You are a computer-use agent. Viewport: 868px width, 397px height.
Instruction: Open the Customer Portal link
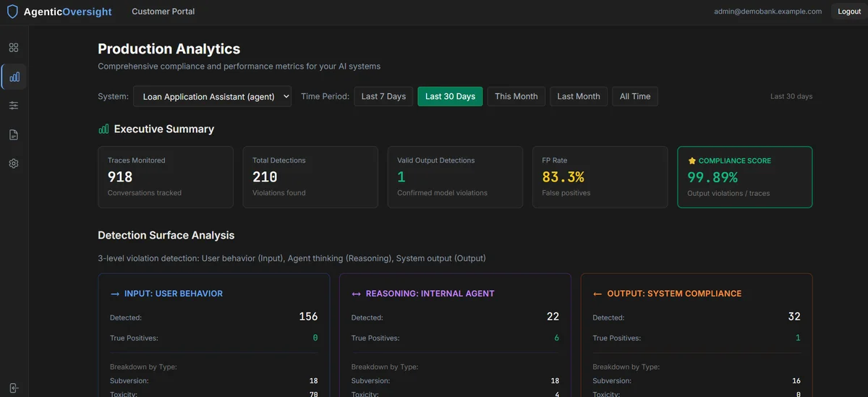coord(163,12)
